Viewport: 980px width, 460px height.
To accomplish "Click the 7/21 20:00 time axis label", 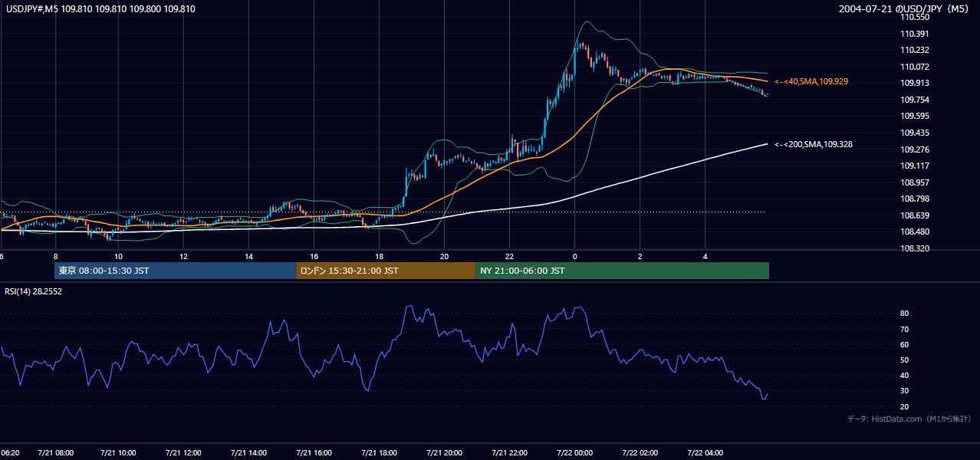I will click(444, 453).
